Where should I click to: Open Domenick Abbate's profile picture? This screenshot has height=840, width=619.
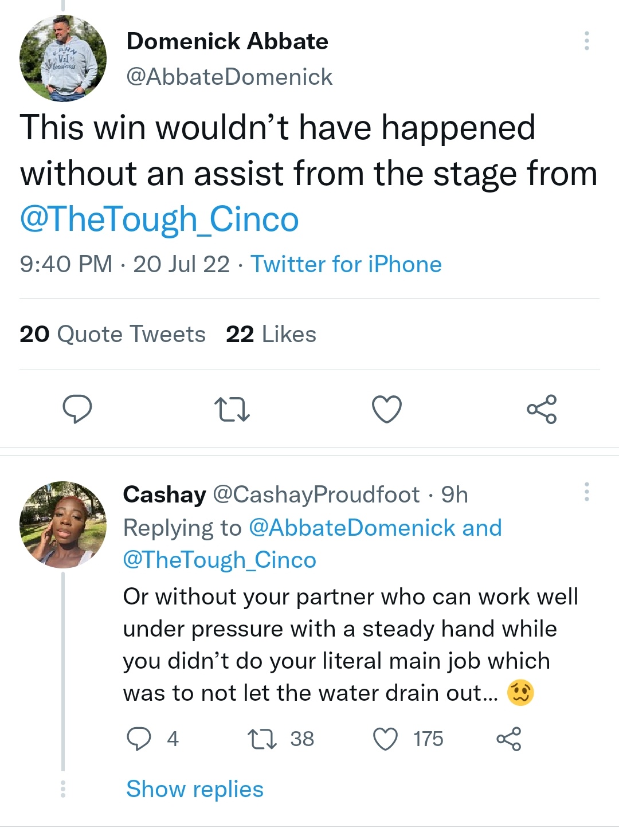click(63, 58)
